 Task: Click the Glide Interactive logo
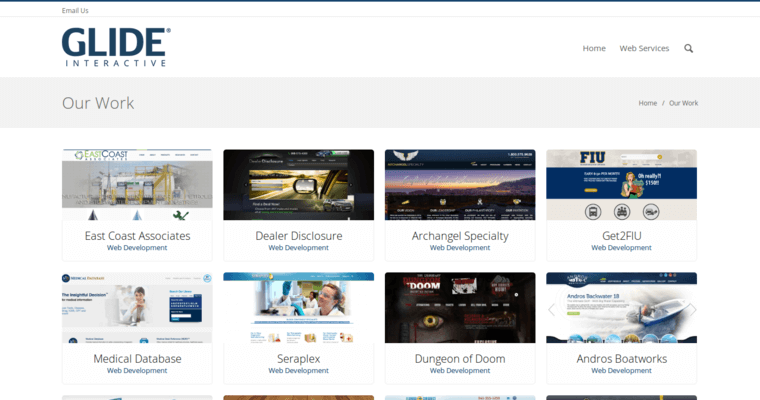[x=116, y=47]
